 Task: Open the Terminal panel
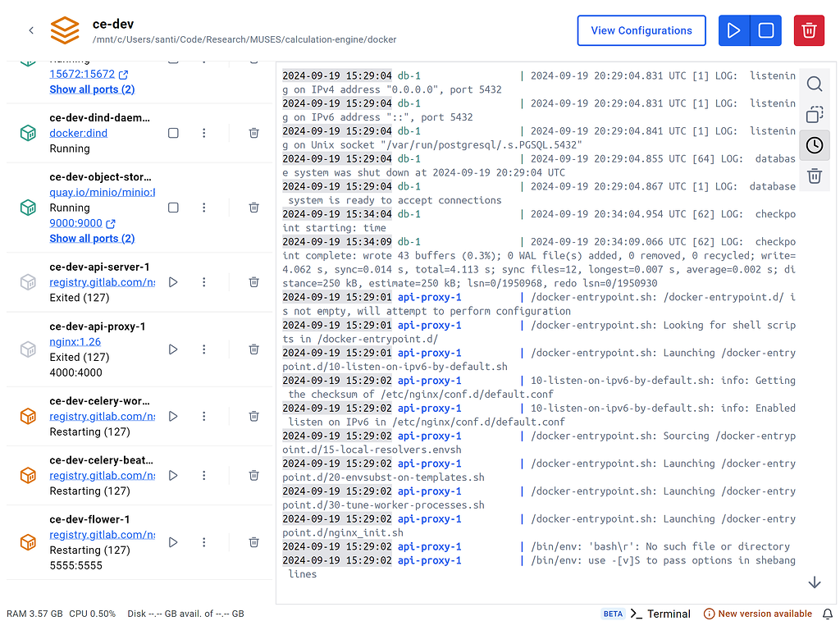660,614
